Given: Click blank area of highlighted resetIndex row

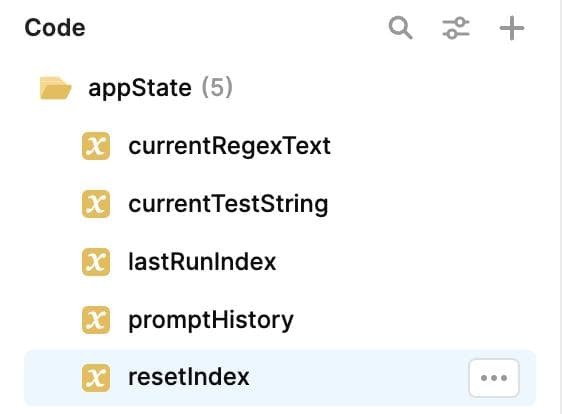Looking at the screenshot, I should (358, 378).
